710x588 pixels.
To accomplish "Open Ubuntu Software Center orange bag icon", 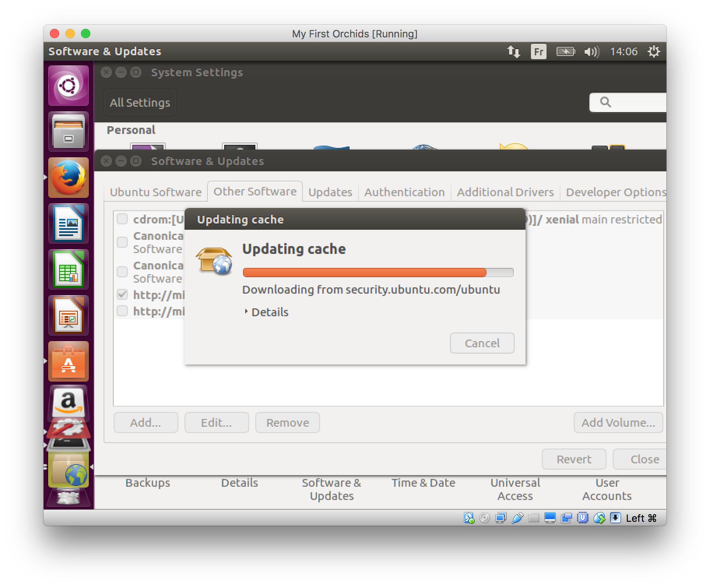I will coord(69,361).
